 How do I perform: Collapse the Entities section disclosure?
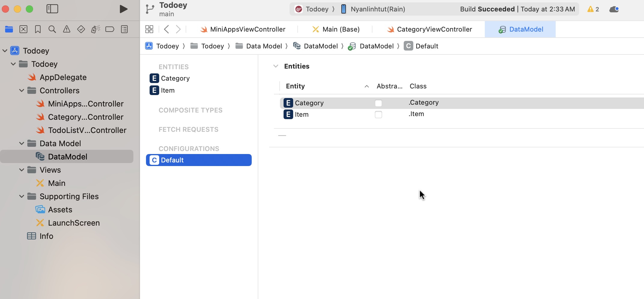point(276,66)
